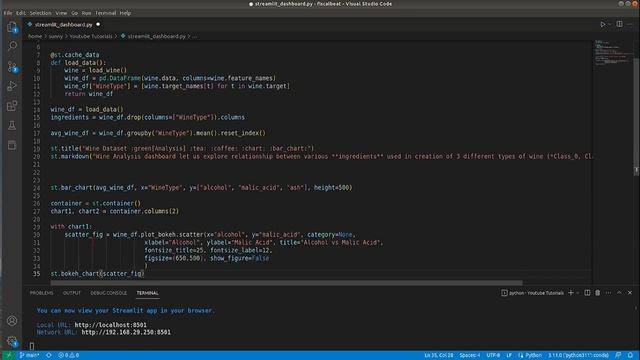Screen dimensions: 640x360
Task: Open the Testing flask view
Action: [x=12, y=125]
